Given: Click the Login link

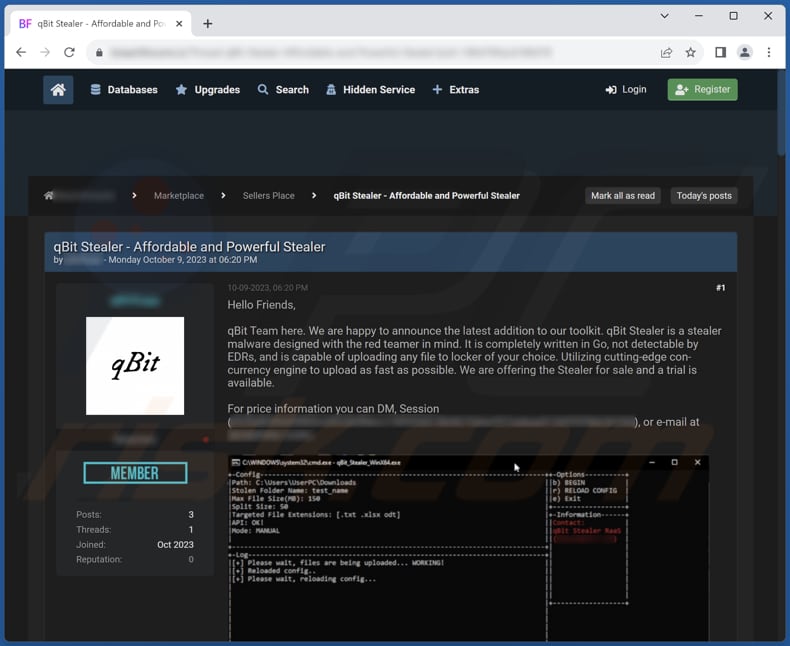Looking at the screenshot, I should click(626, 90).
